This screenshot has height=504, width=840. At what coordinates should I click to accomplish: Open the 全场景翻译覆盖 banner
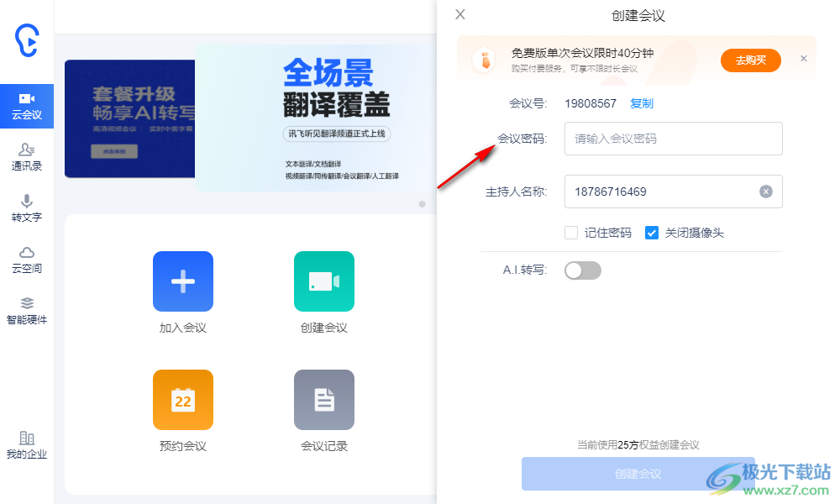pos(316,118)
